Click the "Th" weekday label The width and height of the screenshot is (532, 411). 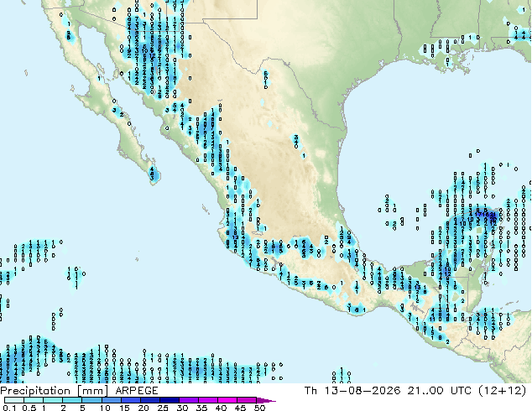click(x=310, y=391)
